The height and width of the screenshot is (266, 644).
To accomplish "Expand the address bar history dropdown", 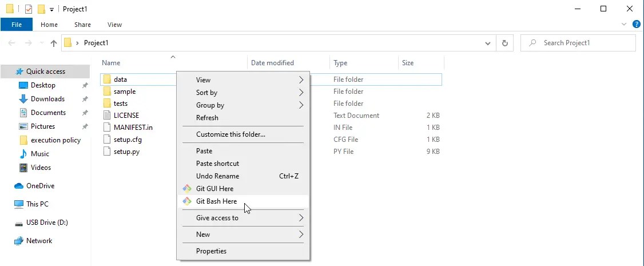I will [x=487, y=43].
